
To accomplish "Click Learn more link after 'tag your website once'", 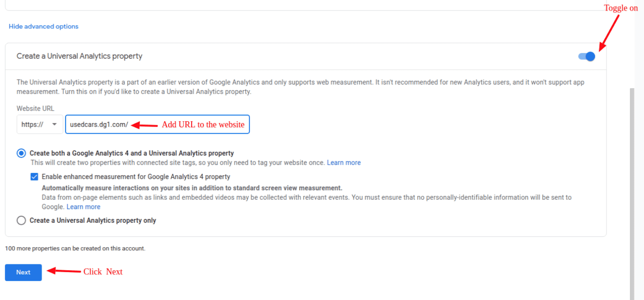I will [344, 163].
